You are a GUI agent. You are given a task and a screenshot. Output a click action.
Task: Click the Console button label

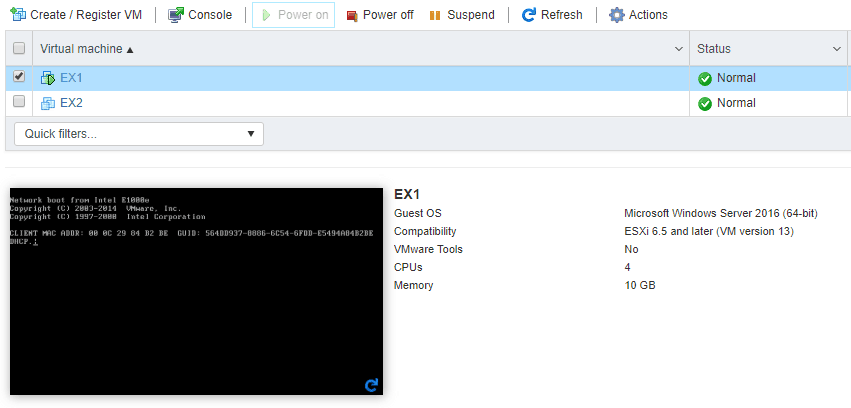pyautogui.click(x=210, y=15)
